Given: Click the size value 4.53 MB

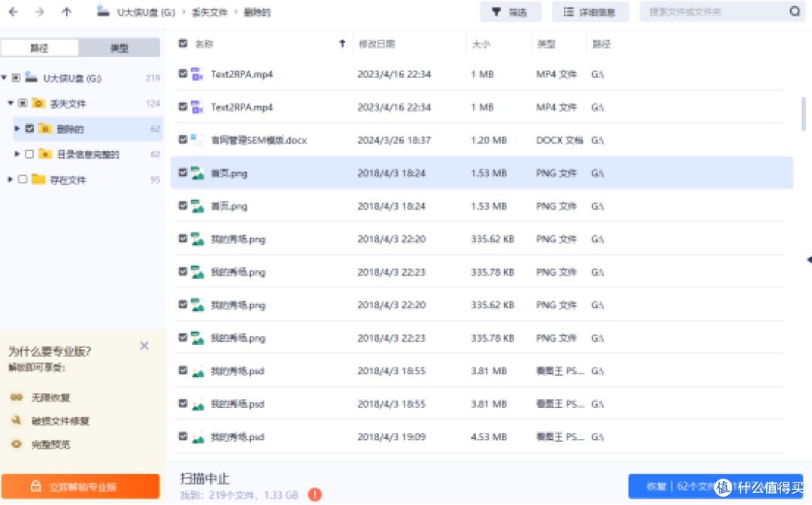Looking at the screenshot, I should 489,437.
